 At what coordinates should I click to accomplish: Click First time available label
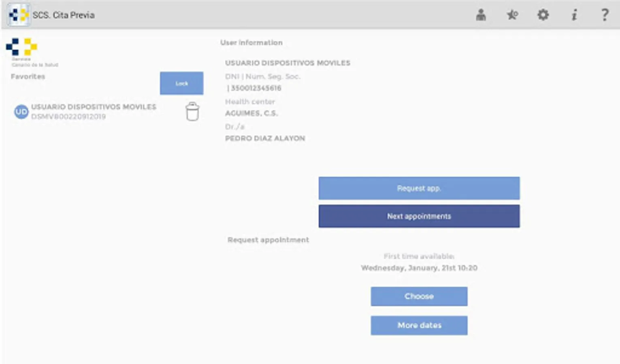[x=419, y=256]
